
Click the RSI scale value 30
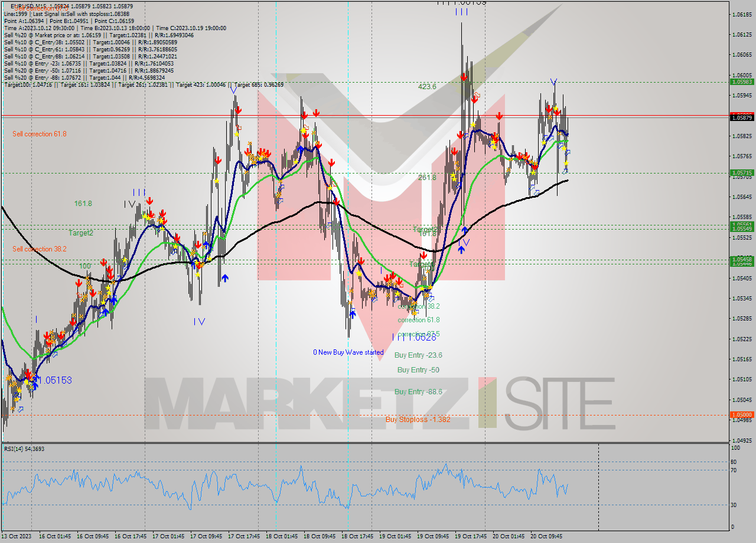pos(733,505)
